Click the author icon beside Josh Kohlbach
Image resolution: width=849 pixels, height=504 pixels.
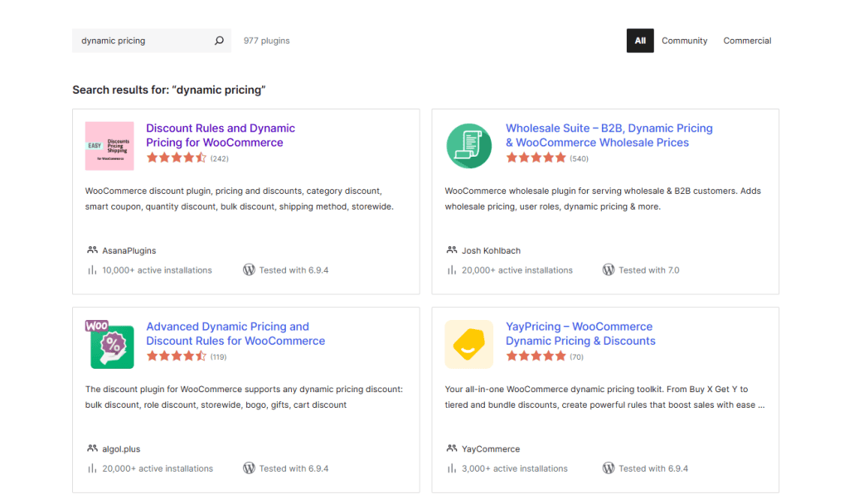452,250
